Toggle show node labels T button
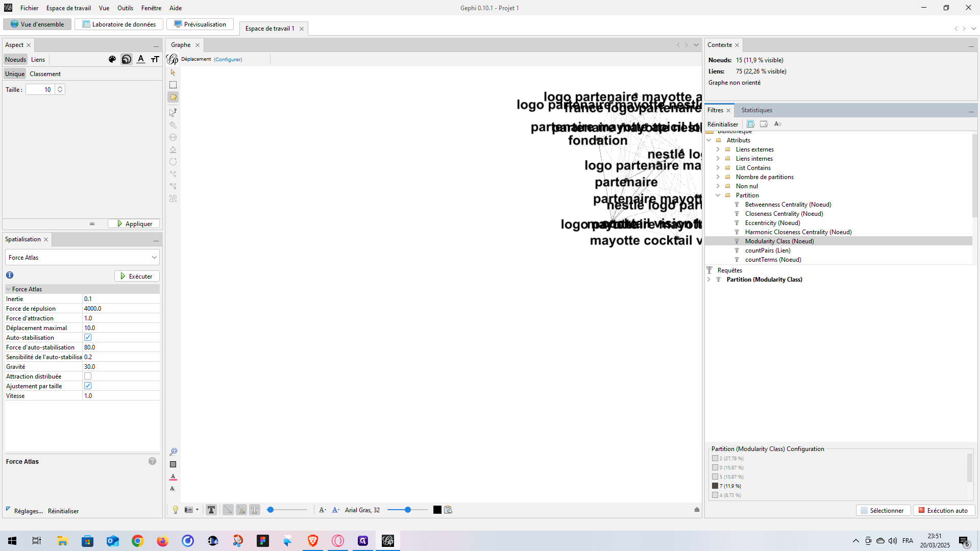The height and width of the screenshot is (551, 980). [x=211, y=510]
